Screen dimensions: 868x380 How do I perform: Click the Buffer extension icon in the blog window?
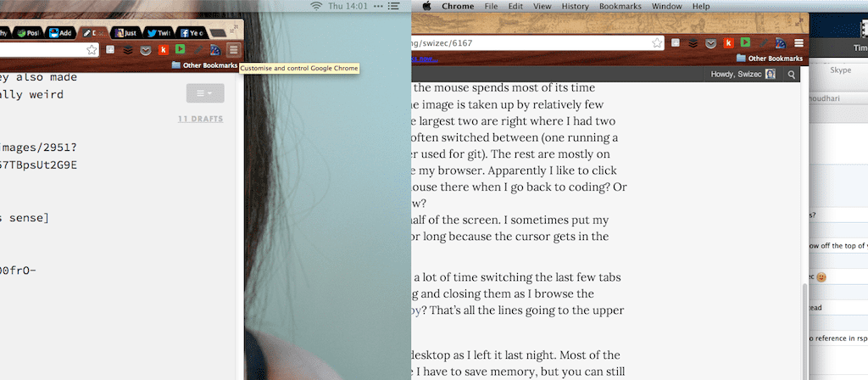[693, 42]
